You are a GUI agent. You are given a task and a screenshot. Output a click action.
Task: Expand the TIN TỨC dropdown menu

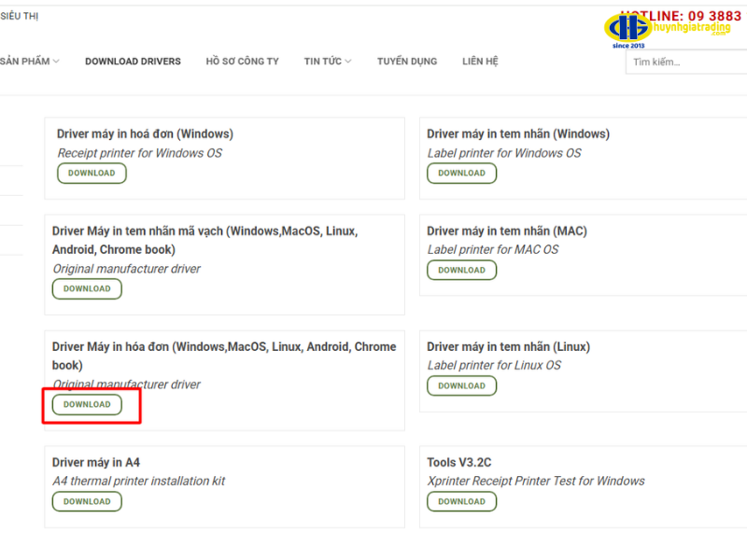tap(327, 62)
